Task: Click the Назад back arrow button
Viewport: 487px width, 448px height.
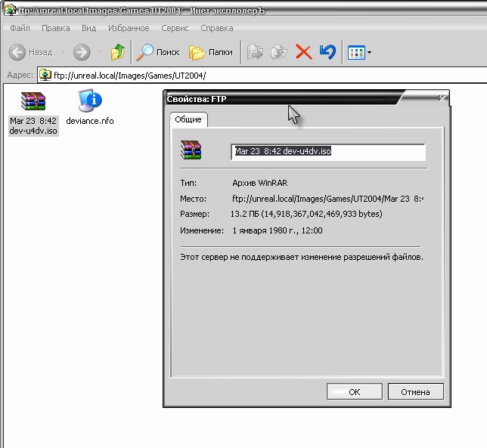Action: point(30,52)
